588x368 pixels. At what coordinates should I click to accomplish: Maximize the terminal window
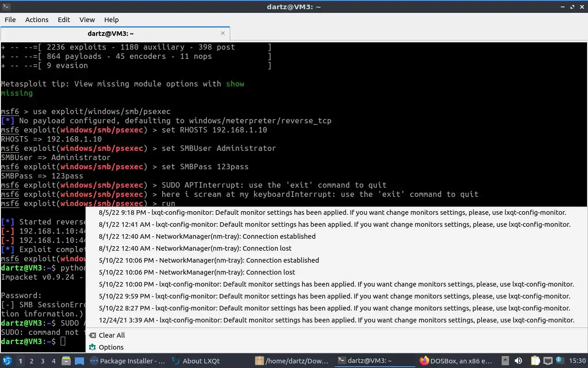coord(572,6)
